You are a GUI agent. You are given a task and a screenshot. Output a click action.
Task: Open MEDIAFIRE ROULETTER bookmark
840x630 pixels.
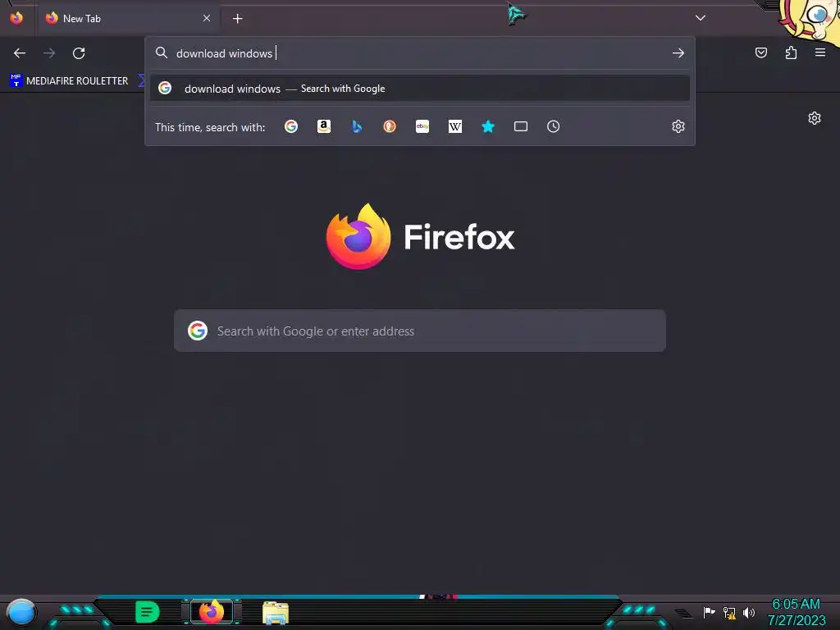point(69,81)
